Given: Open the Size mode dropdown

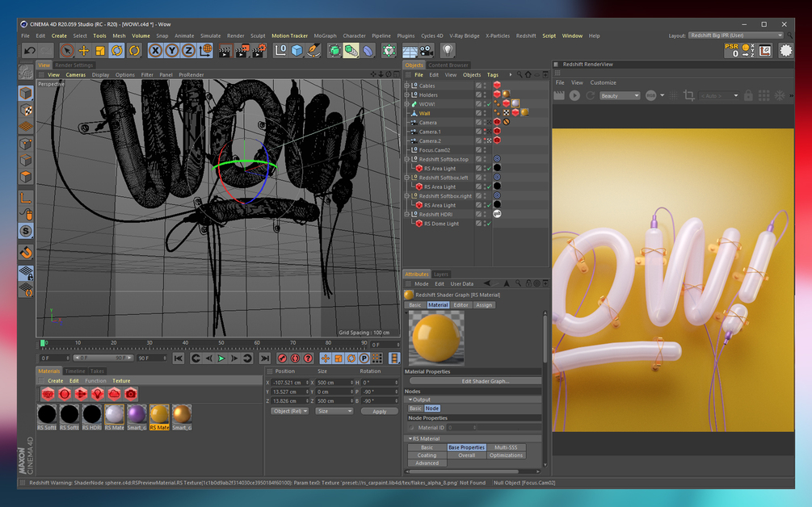Looking at the screenshot, I should 334,411.
